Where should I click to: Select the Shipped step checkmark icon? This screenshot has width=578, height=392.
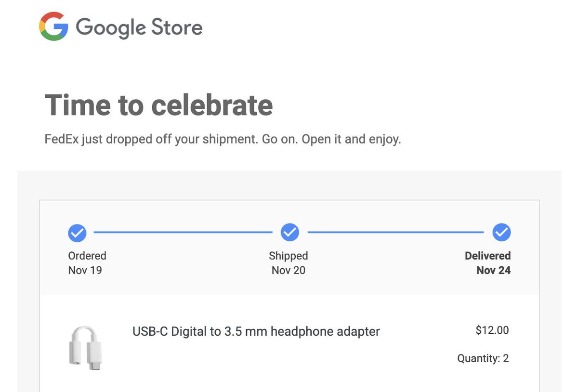(289, 233)
